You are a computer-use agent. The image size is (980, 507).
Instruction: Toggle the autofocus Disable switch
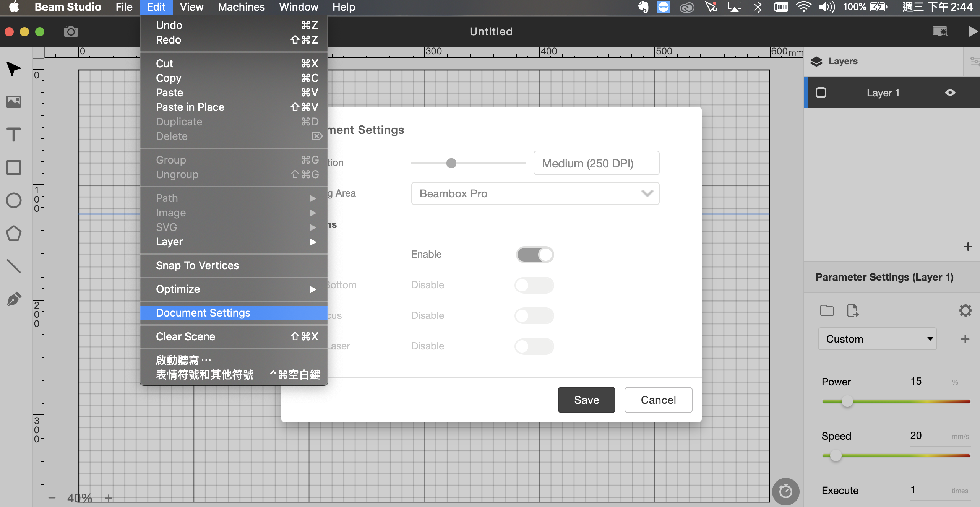534,316
